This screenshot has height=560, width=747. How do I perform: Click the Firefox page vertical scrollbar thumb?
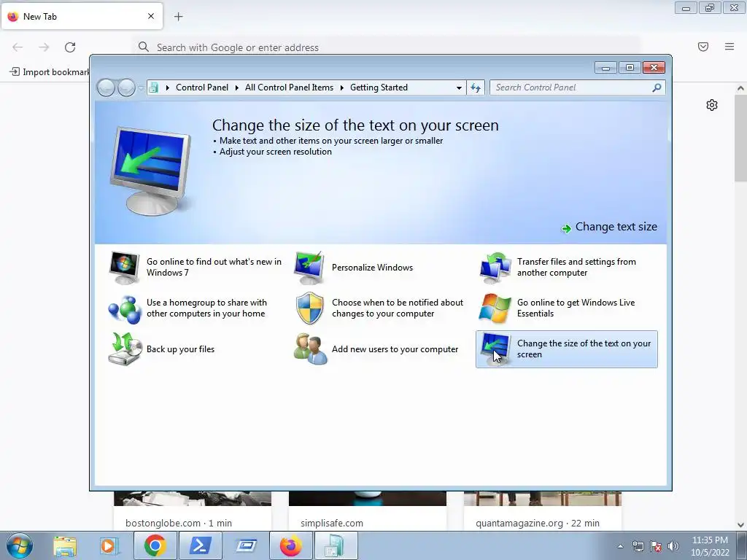[x=740, y=138]
